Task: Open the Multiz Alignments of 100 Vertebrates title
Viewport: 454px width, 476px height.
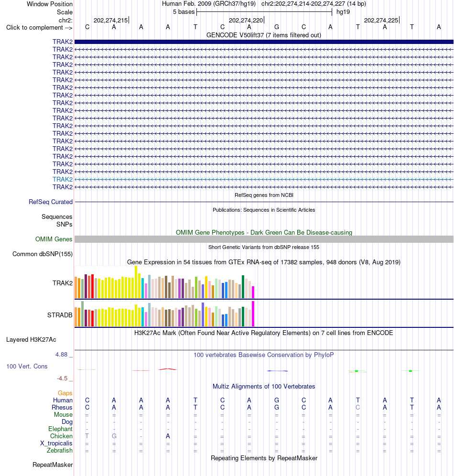Action: point(264,387)
